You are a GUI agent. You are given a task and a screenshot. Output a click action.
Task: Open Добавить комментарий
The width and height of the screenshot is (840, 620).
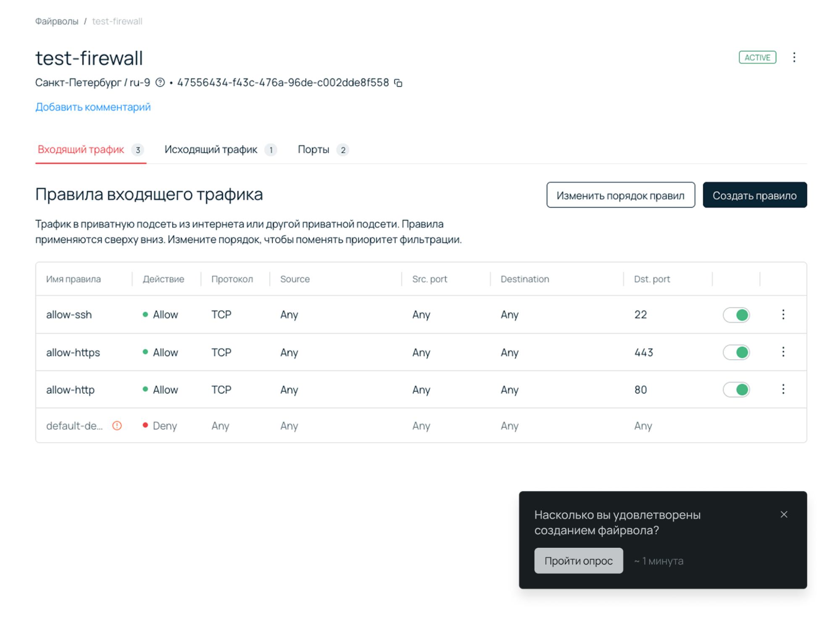tap(92, 107)
